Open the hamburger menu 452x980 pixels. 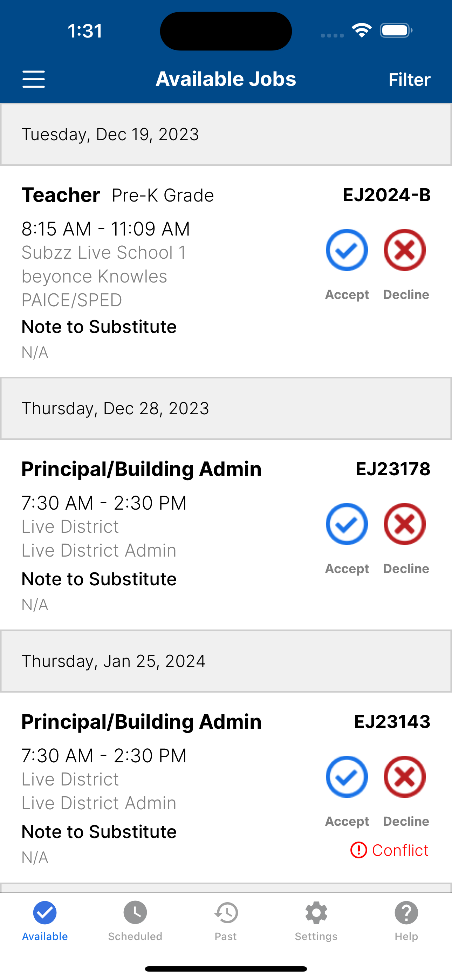tap(34, 79)
